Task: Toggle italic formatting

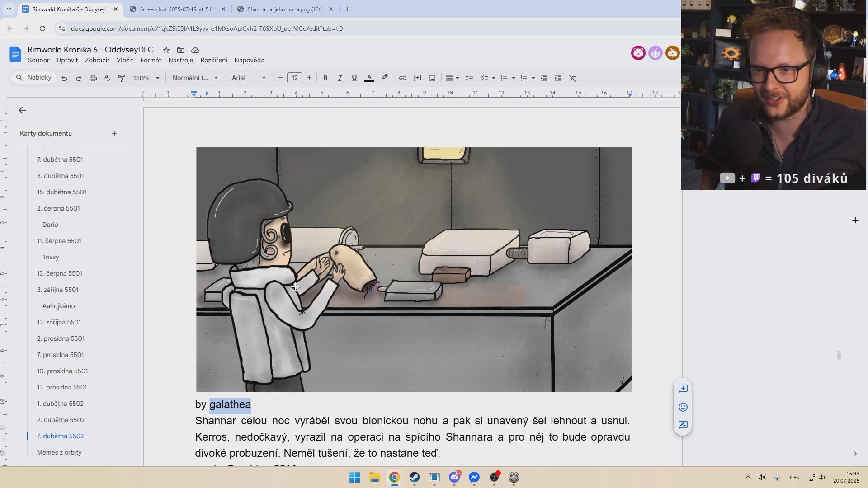Action: coord(340,78)
